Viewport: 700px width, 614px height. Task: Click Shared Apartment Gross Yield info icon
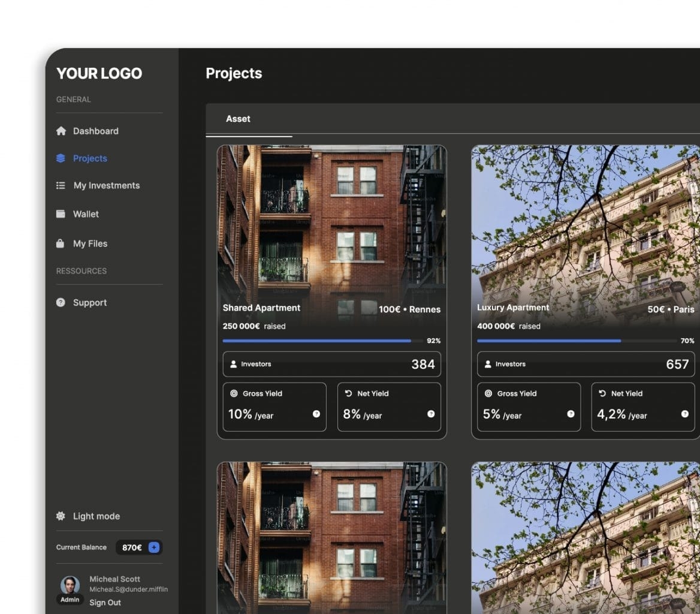point(316,414)
